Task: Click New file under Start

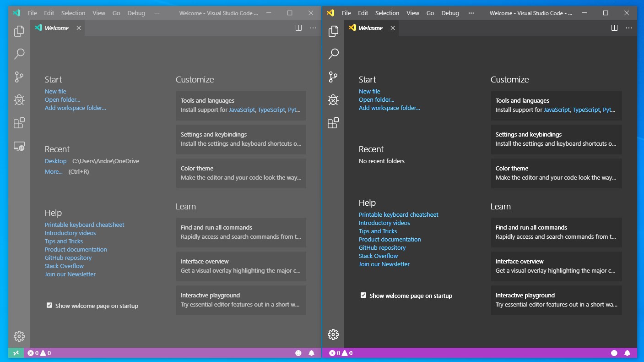Action: [55, 91]
